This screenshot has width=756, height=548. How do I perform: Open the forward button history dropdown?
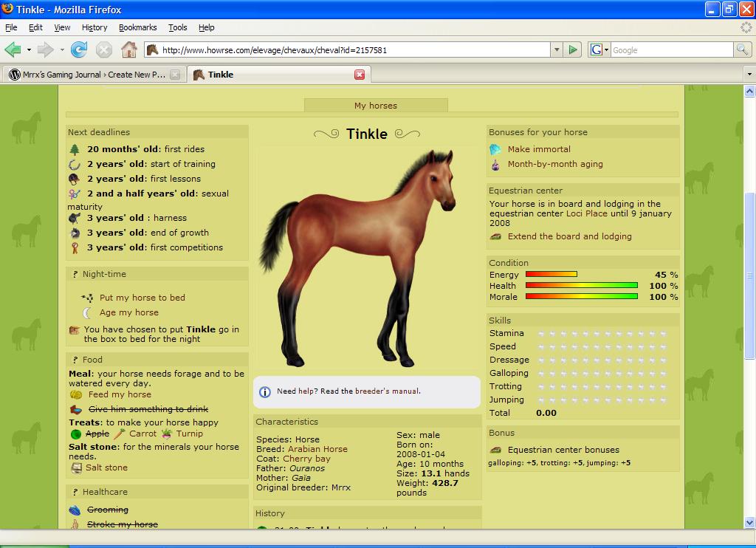[62, 49]
